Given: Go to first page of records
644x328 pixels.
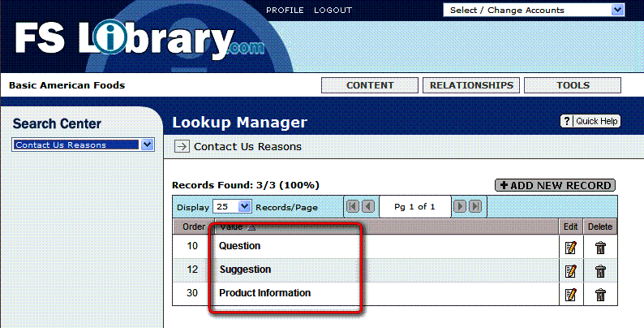Looking at the screenshot, I should [x=353, y=206].
